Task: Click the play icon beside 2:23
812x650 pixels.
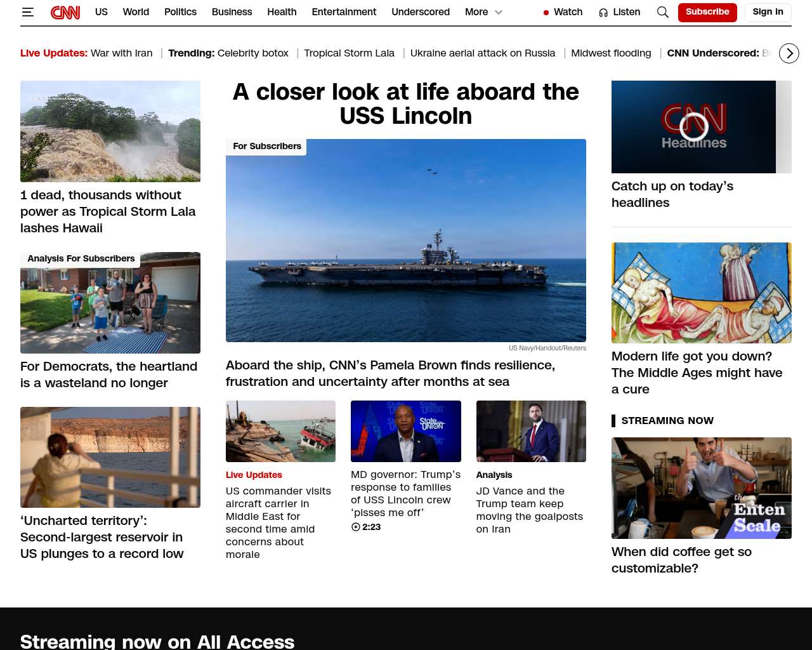Action: [x=356, y=527]
